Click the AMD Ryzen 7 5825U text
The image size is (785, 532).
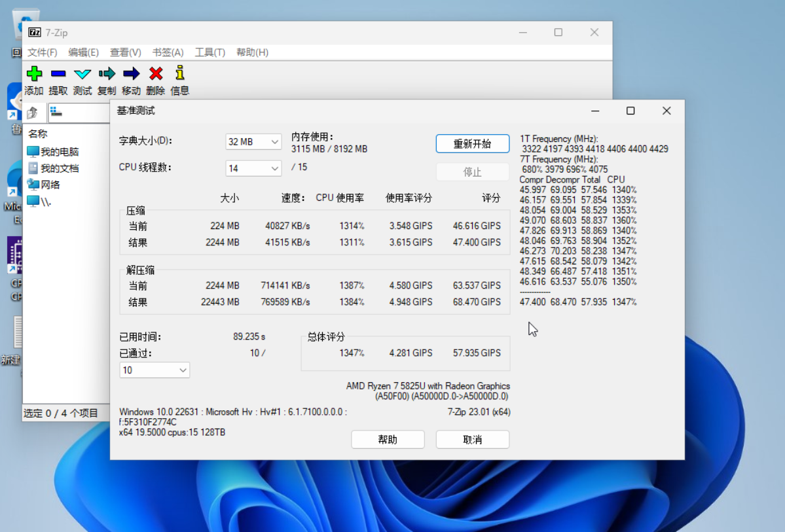pos(428,386)
